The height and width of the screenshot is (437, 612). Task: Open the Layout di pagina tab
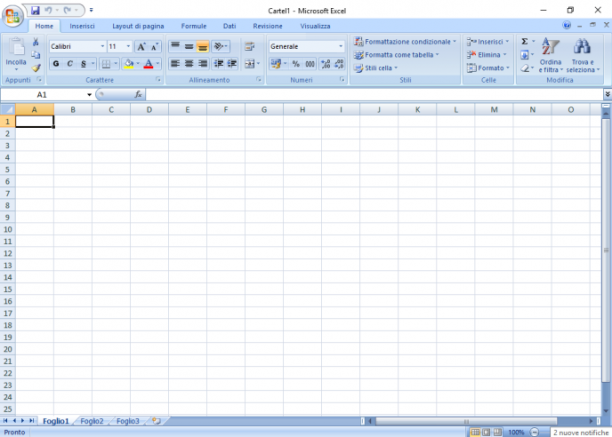pyautogui.click(x=138, y=26)
